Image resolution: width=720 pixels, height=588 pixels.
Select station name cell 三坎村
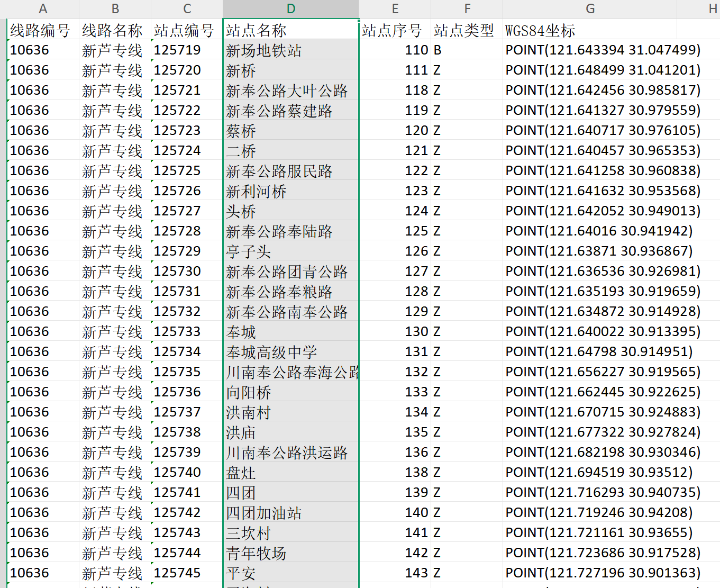pyautogui.click(x=291, y=532)
